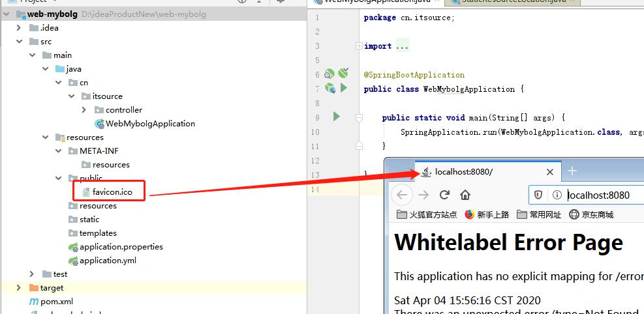
Task: Click the favicon.ico file icon
Action: 86,192
